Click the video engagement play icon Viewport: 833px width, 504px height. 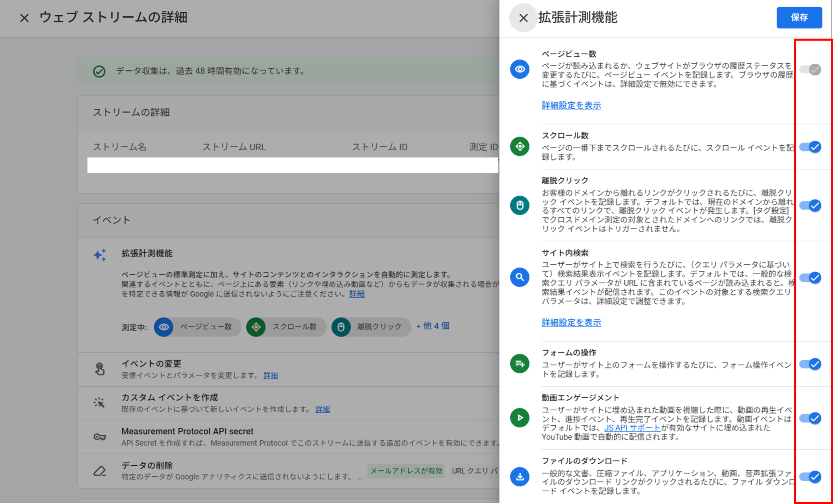coord(520,418)
